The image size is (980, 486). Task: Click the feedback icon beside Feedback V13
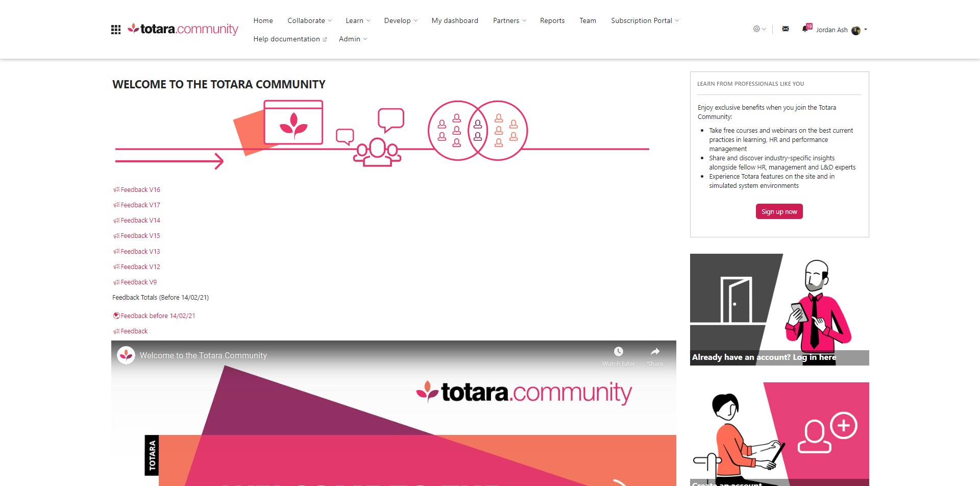[116, 251]
